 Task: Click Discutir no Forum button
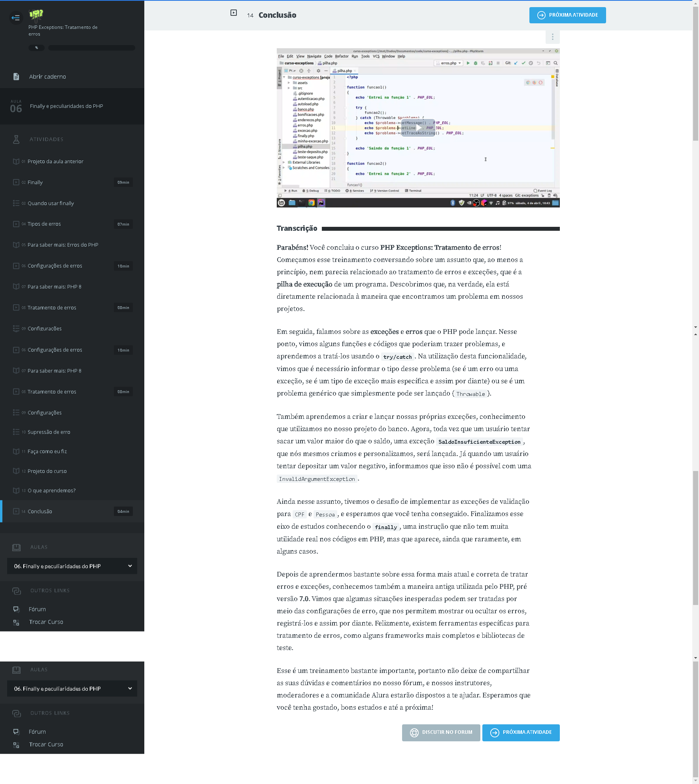click(441, 732)
